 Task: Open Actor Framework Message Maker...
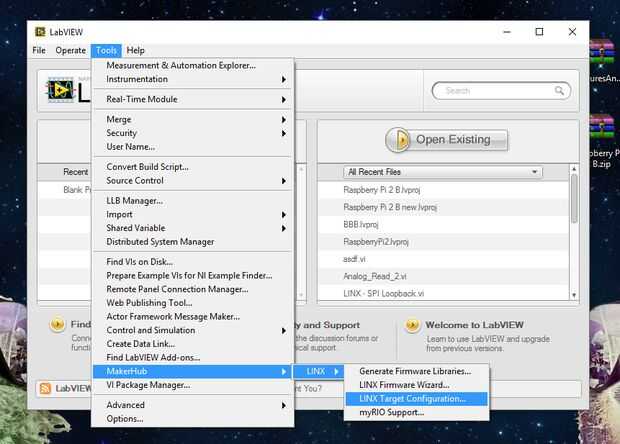(193, 316)
